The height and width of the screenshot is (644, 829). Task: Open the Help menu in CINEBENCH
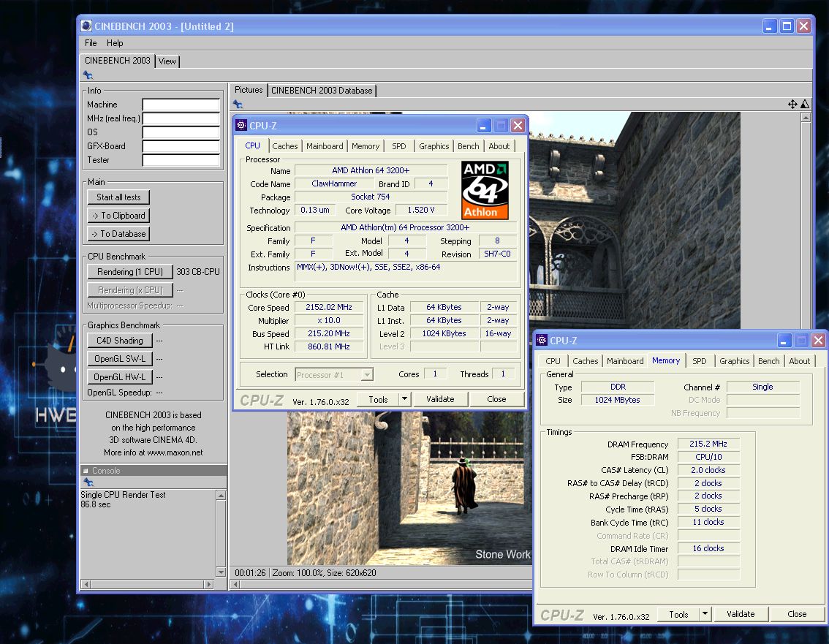[x=115, y=43]
